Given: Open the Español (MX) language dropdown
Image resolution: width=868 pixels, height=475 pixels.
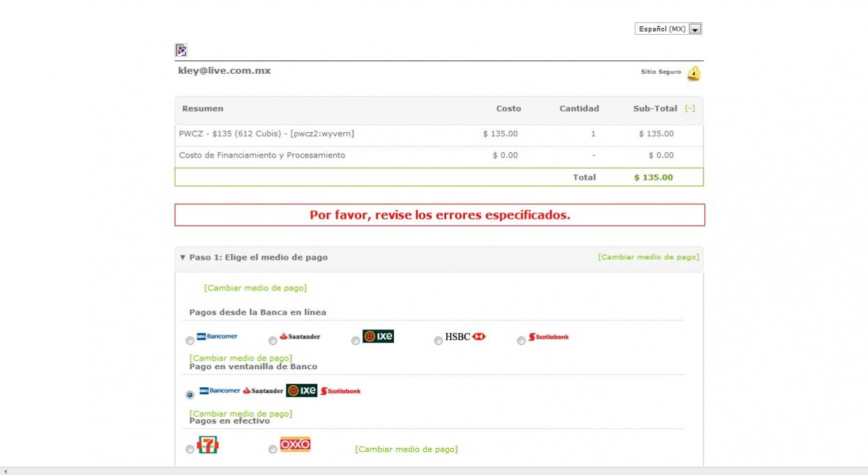Looking at the screenshot, I should click(x=668, y=29).
